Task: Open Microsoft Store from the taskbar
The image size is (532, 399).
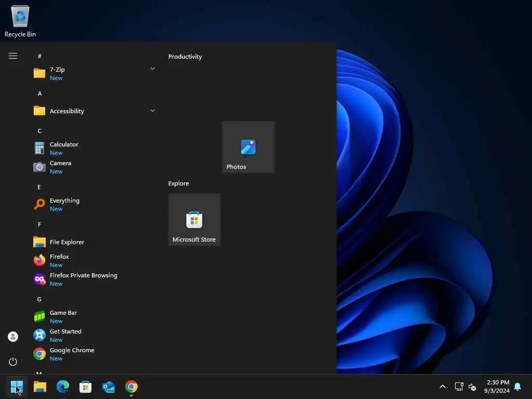Action: 86,387
